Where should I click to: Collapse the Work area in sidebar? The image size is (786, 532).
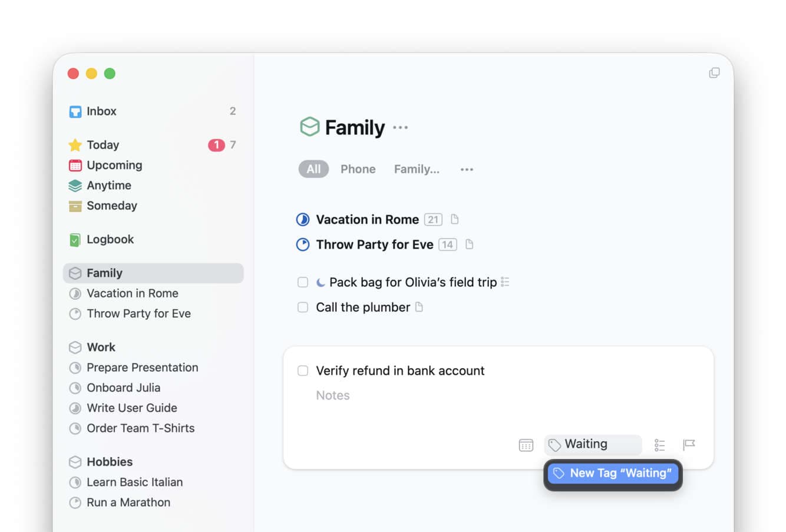pyautogui.click(x=101, y=347)
